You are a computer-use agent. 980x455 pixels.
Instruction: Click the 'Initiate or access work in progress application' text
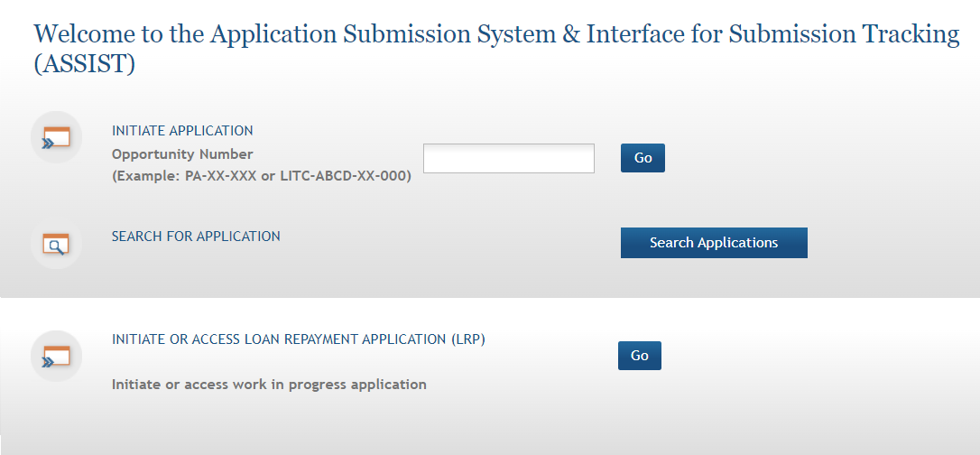[269, 385]
